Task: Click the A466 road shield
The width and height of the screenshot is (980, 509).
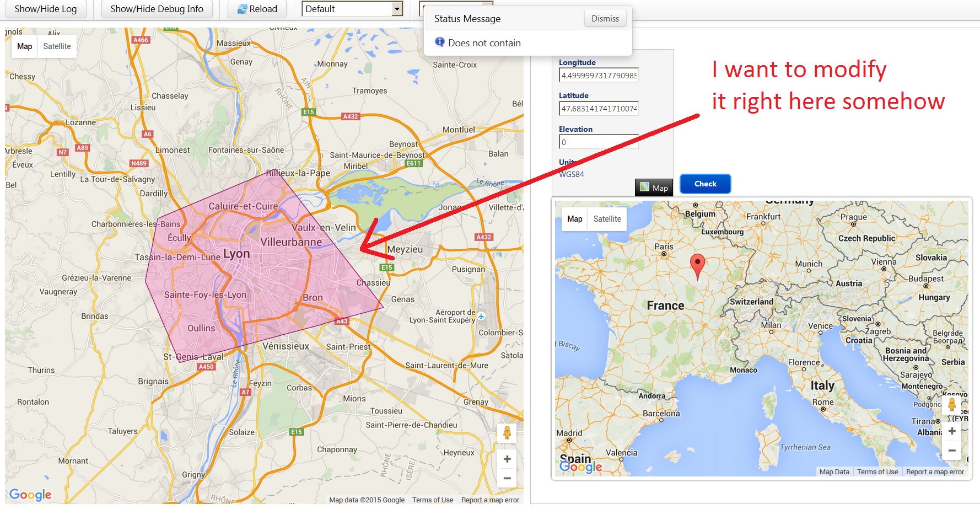Action: click(141, 40)
